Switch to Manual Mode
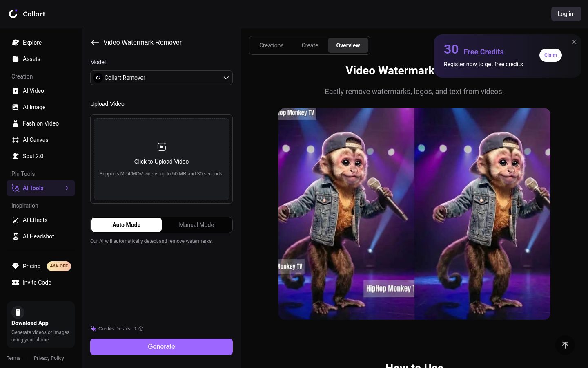 coord(196,225)
